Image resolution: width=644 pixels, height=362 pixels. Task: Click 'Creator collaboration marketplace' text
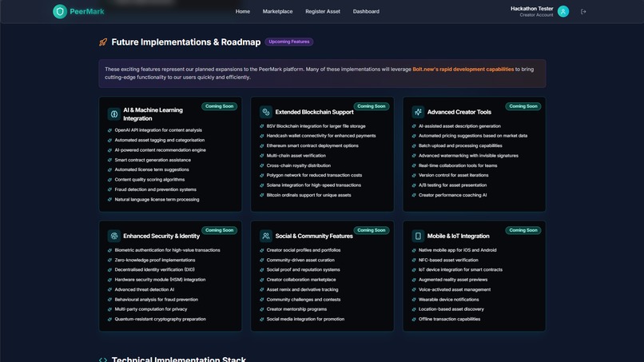point(301,280)
